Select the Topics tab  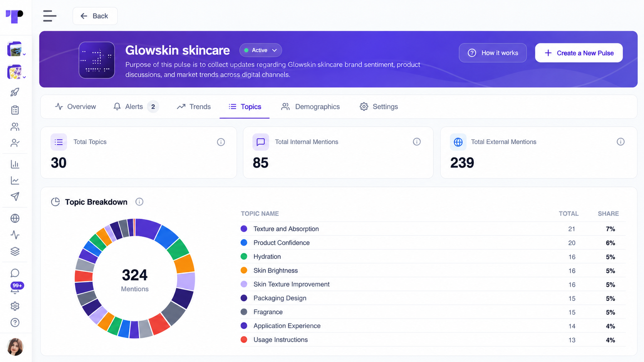coord(245,107)
